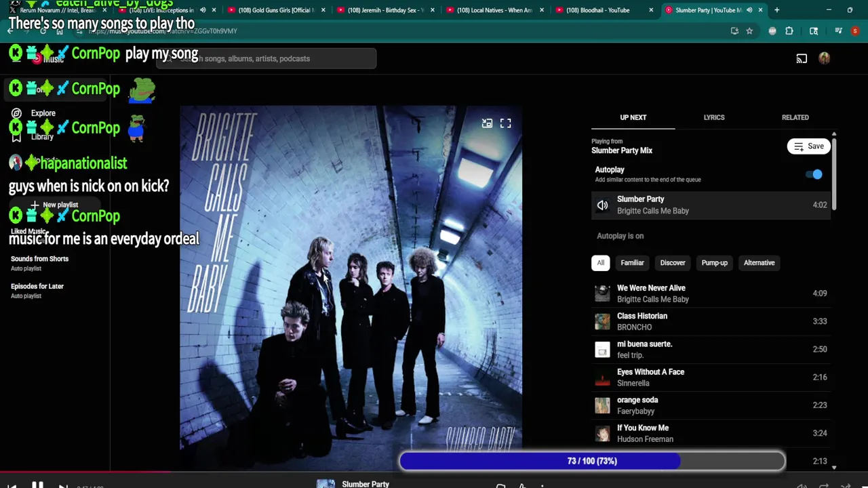Select the Alternative filter chip
The width and height of the screenshot is (868, 488).
point(759,263)
